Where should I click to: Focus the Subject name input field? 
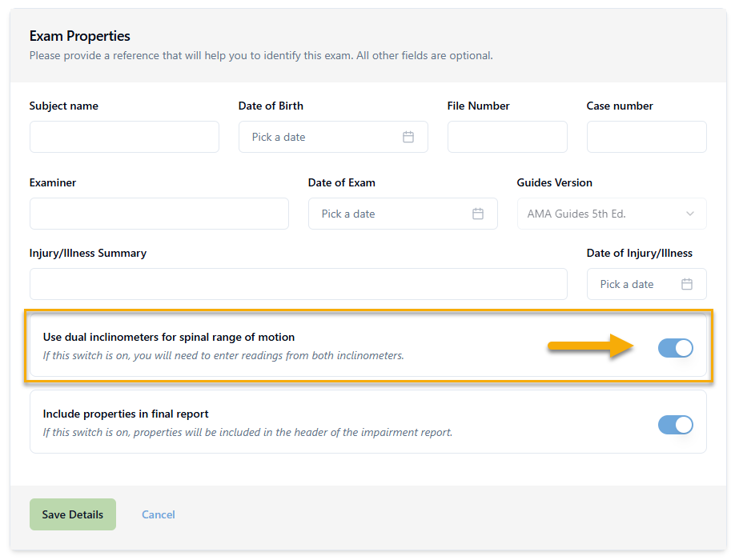pyautogui.click(x=124, y=137)
